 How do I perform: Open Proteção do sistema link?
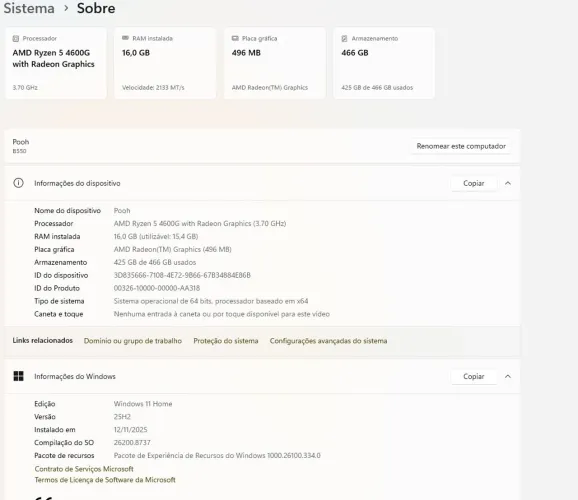click(x=226, y=341)
